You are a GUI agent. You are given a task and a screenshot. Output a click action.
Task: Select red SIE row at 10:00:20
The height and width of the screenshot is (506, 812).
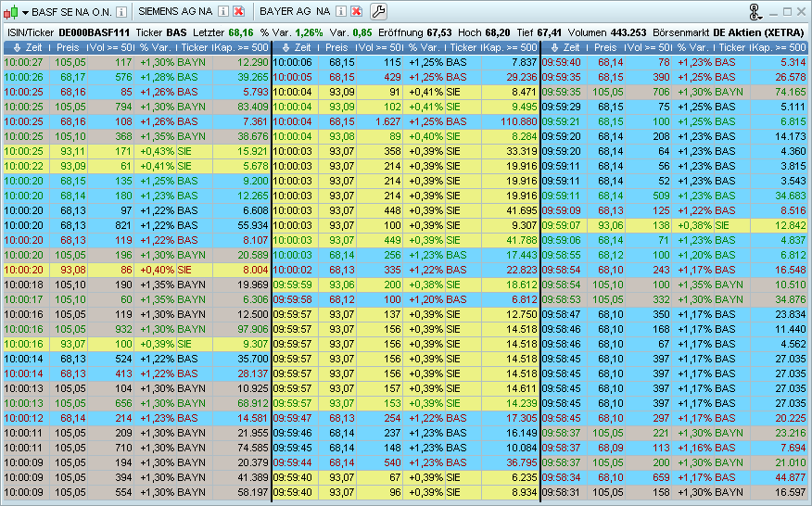(x=136, y=270)
